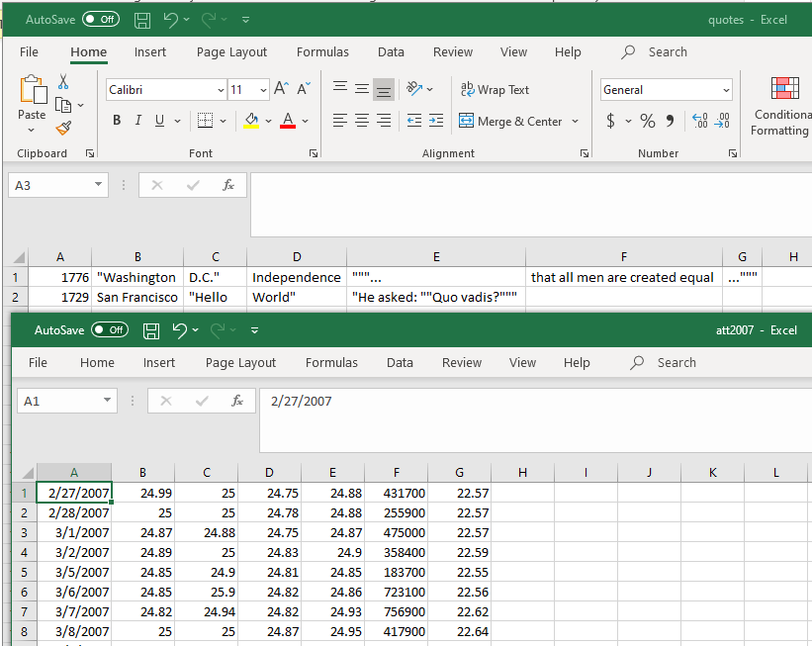
Task: Open the Name Box dropdown showing A1
Action: pyautogui.click(x=108, y=401)
